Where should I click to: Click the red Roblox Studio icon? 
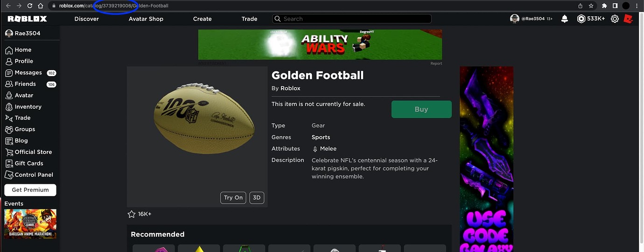point(628,19)
